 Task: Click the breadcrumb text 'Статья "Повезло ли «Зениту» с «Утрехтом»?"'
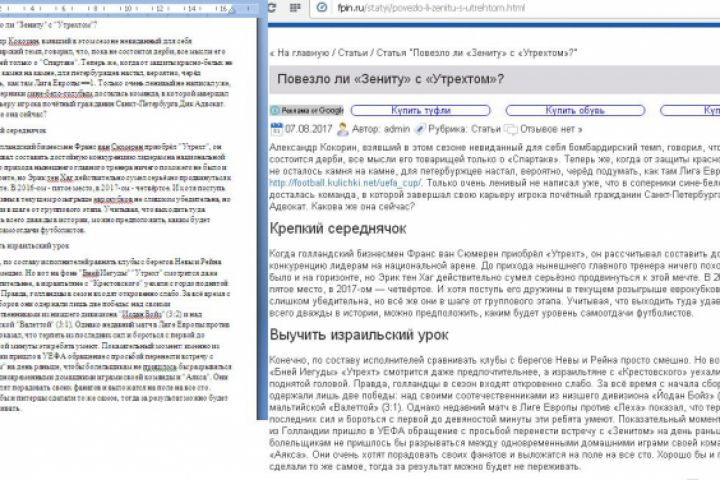click(477, 53)
